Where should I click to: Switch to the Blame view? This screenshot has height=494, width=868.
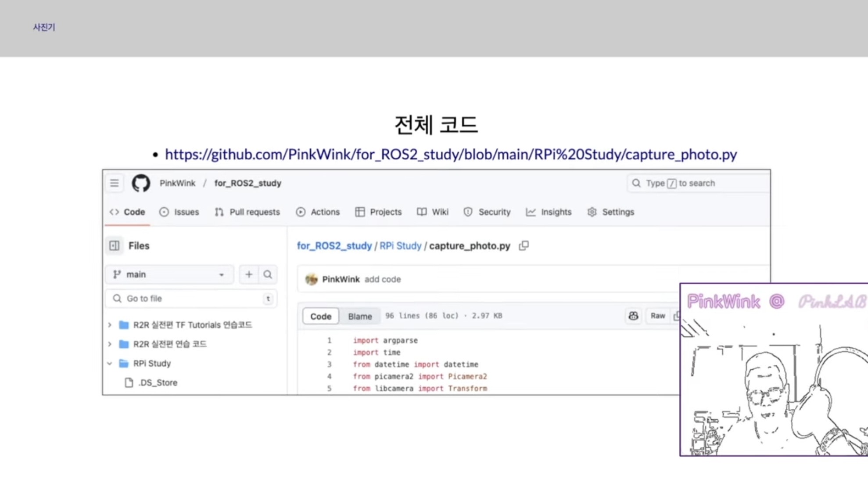coord(360,316)
